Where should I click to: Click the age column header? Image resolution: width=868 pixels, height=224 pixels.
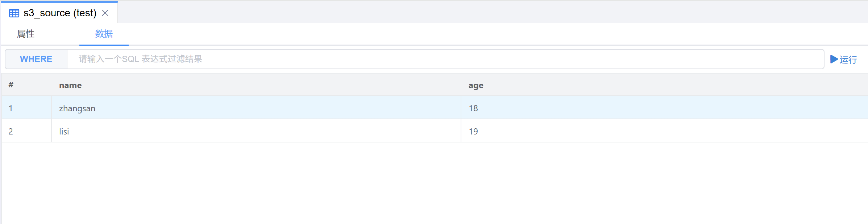476,85
